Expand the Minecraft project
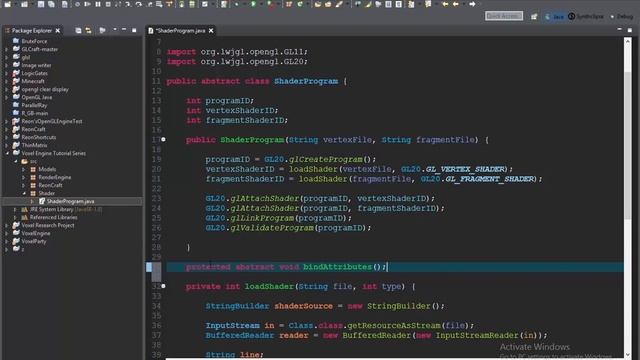 pos(7,81)
